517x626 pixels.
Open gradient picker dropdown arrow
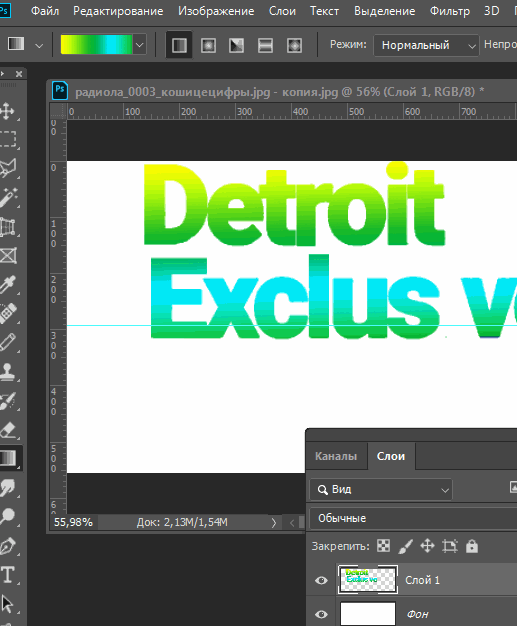coord(139,45)
